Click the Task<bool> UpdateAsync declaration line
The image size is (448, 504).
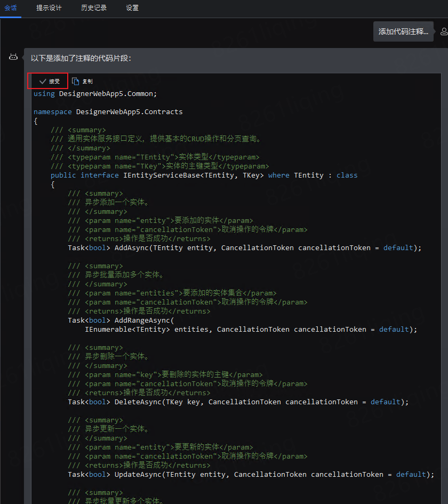coord(251,475)
